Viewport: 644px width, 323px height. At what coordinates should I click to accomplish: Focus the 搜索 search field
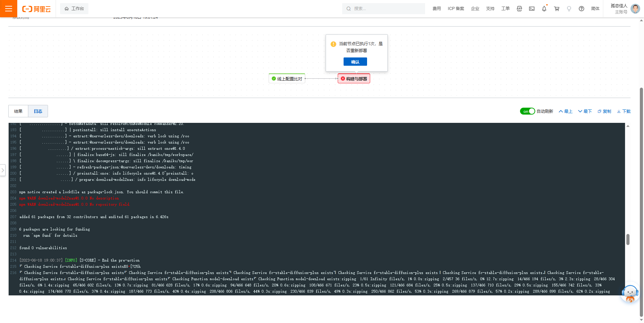[384, 9]
